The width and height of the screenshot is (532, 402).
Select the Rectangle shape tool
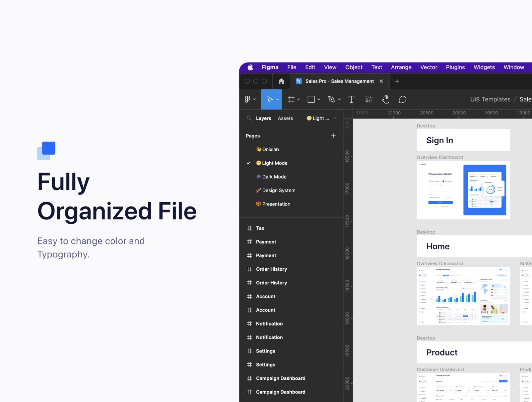point(311,99)
